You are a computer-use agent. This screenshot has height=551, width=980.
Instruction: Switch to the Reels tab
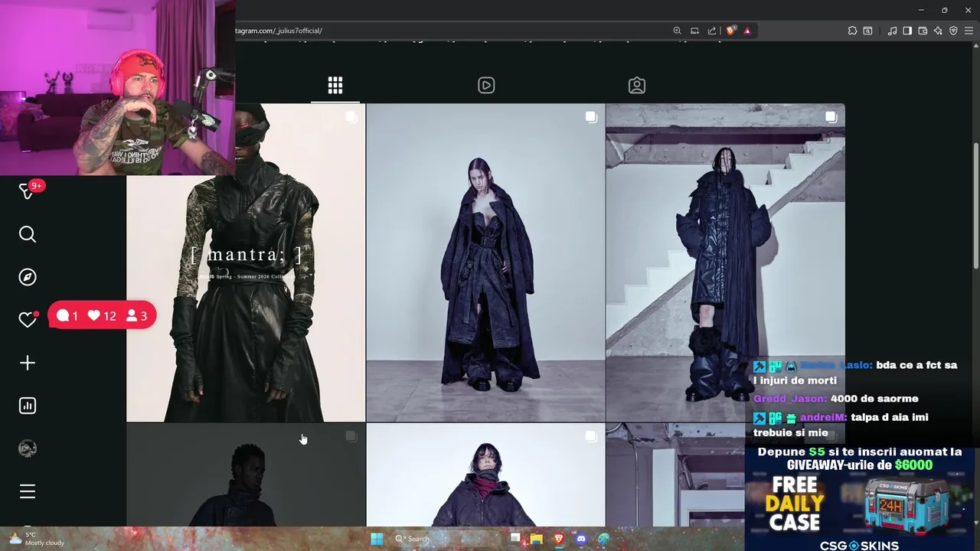(486, 85)
